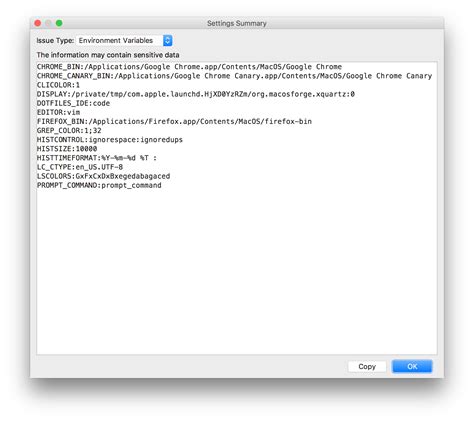The image size is (474, 421).
Task: Click the CHROME_CANARY_BIN line
Action: coord(234,76)
